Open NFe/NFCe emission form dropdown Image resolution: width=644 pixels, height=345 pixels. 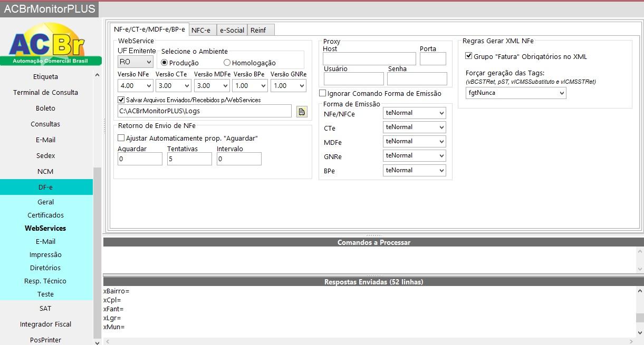click(415, 113)
